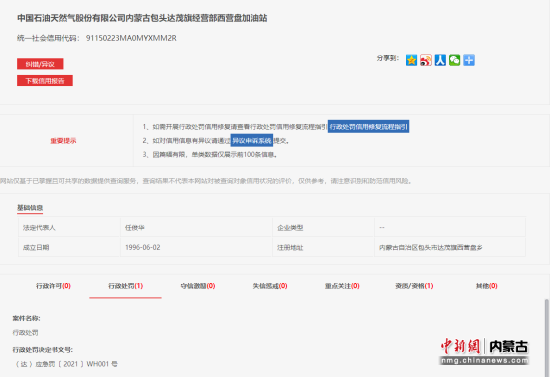This screenshot has width=550, height=377.
Task: Open the 其他(0) tab
Action: click(x=486, y=286)
